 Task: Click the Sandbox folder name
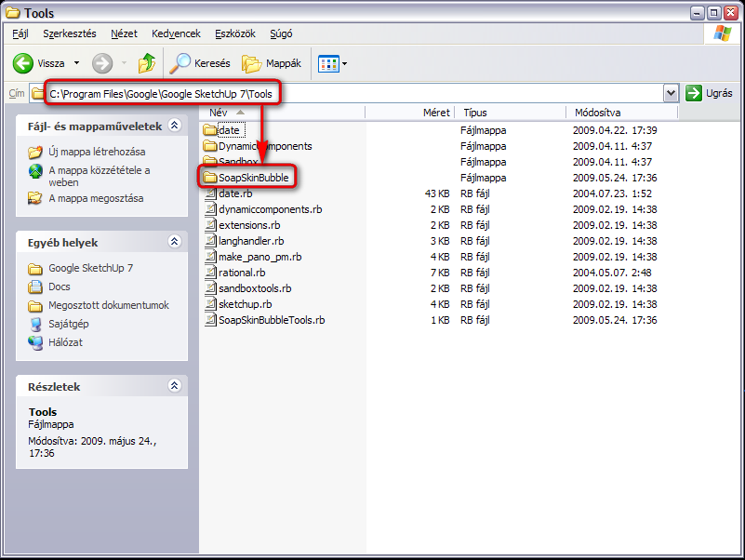238,162
